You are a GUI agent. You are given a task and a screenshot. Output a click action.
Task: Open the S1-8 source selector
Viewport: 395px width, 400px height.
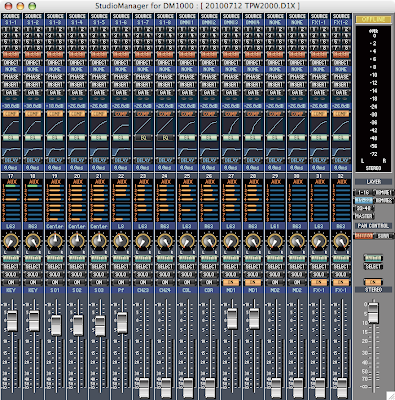[x=165, y=22]
